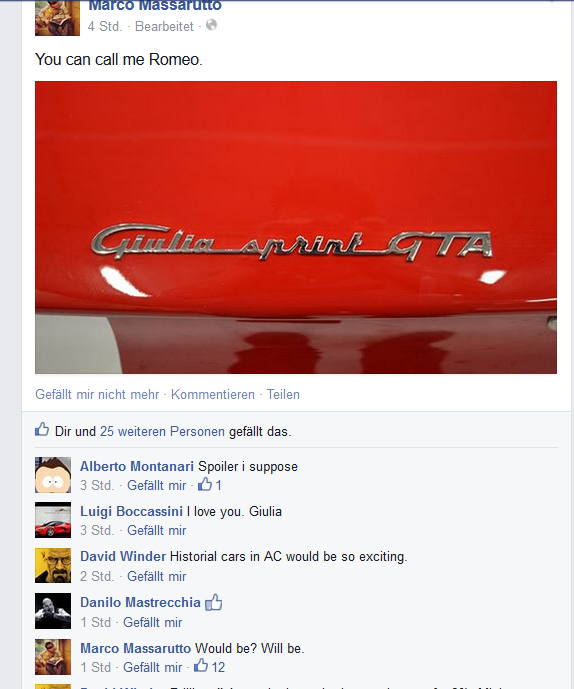Open Luigi Boccassini's red car avatar
Viewport: 574px width, 689px height.
pyautogui.click(x=53, y=520)
